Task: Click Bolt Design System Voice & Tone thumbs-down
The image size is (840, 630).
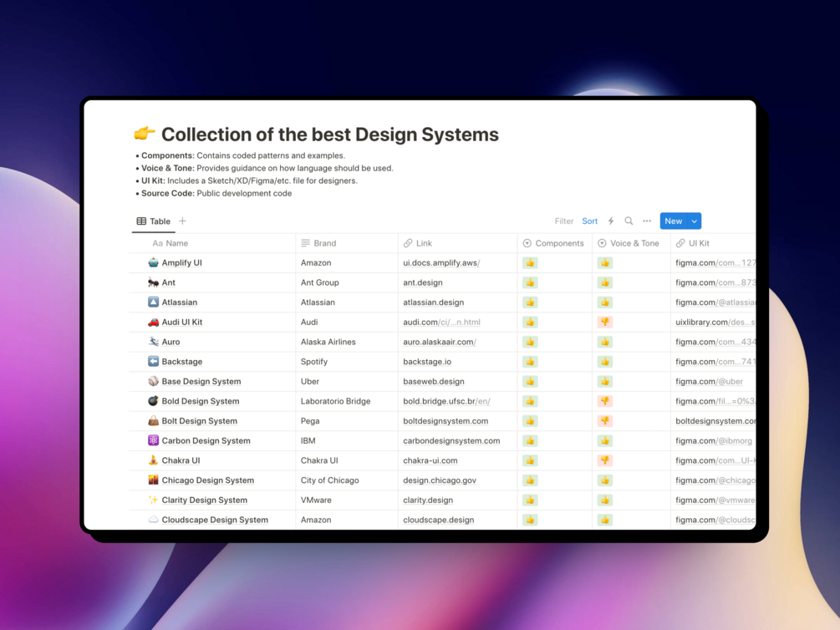Action: point(605,420)
